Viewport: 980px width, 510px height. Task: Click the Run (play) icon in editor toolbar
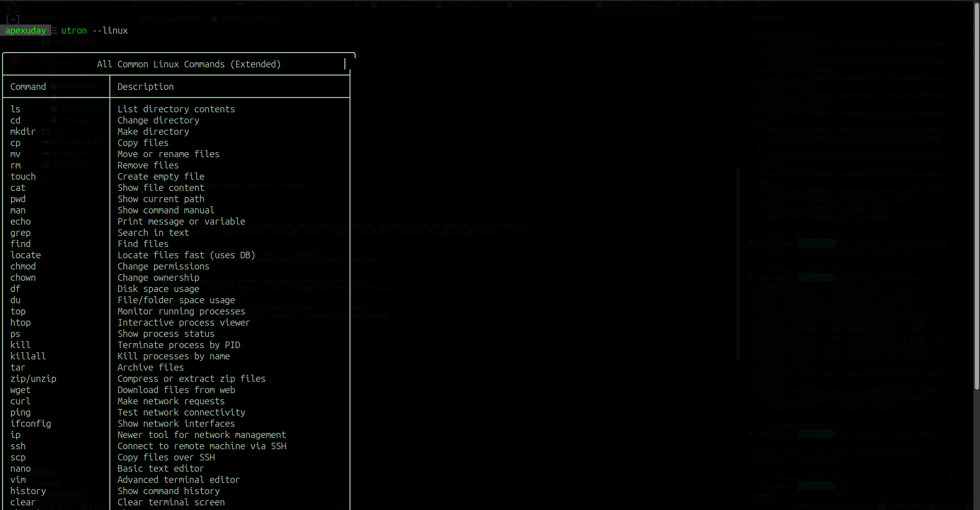[693, 5]
